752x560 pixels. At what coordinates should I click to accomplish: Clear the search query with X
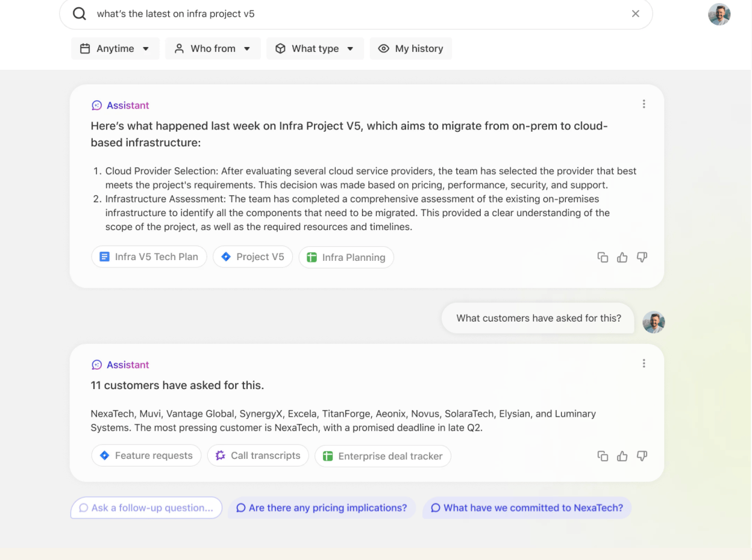point(635,14)
